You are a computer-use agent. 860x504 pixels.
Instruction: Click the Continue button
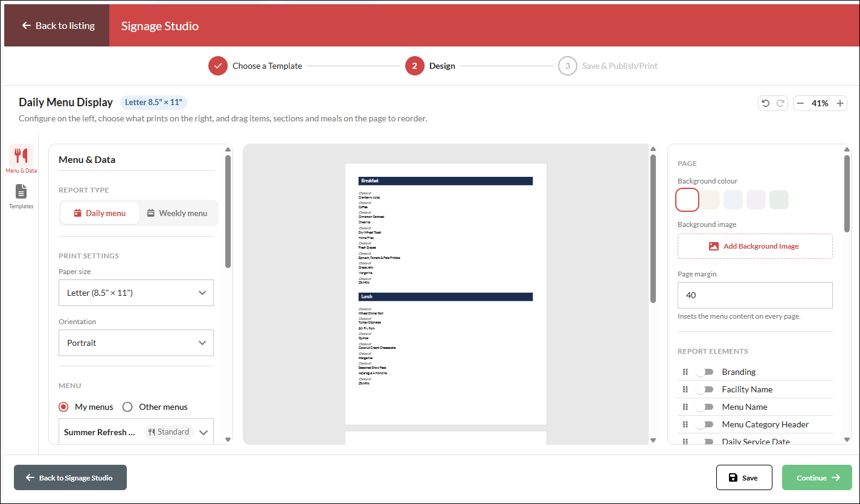[x=817, y=477]
